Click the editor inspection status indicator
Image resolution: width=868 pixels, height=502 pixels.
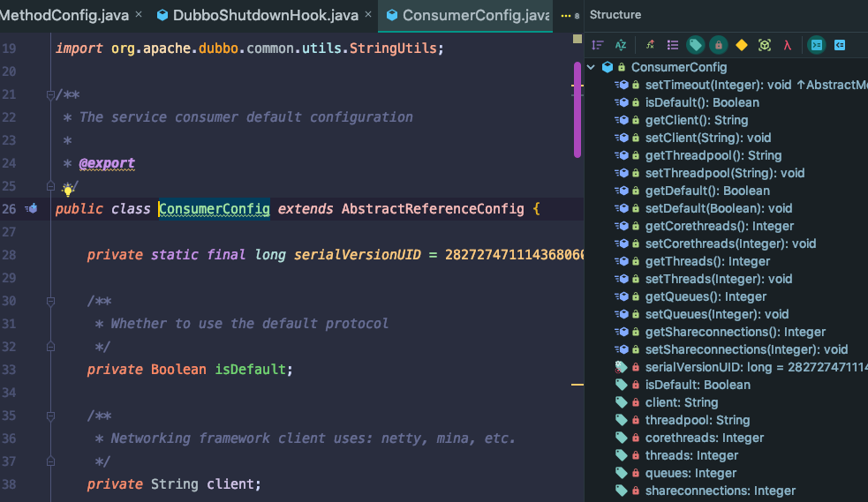577,39
